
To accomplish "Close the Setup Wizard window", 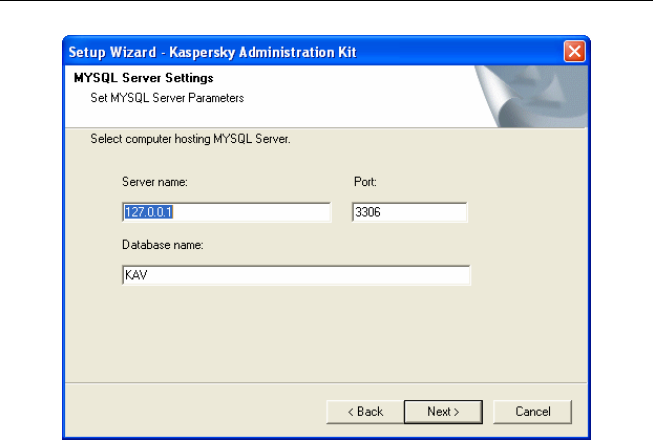I will pyautogui.click(x=574, y=52).
